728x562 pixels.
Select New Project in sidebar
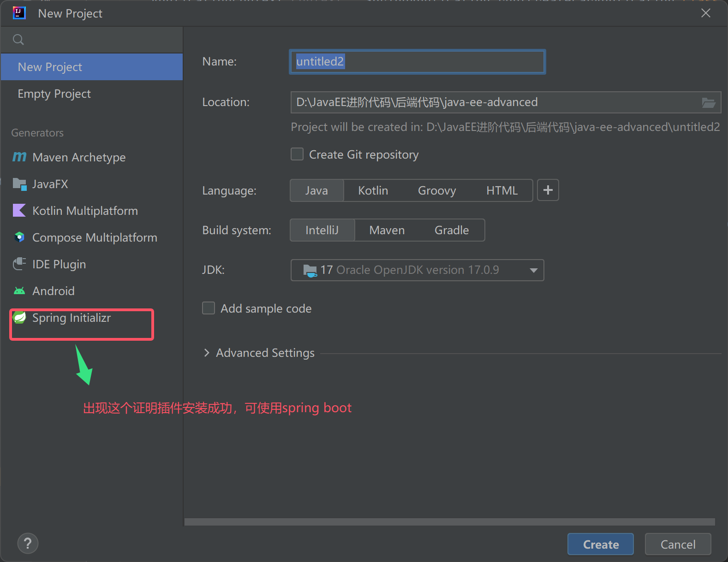(x=92, y=67)
